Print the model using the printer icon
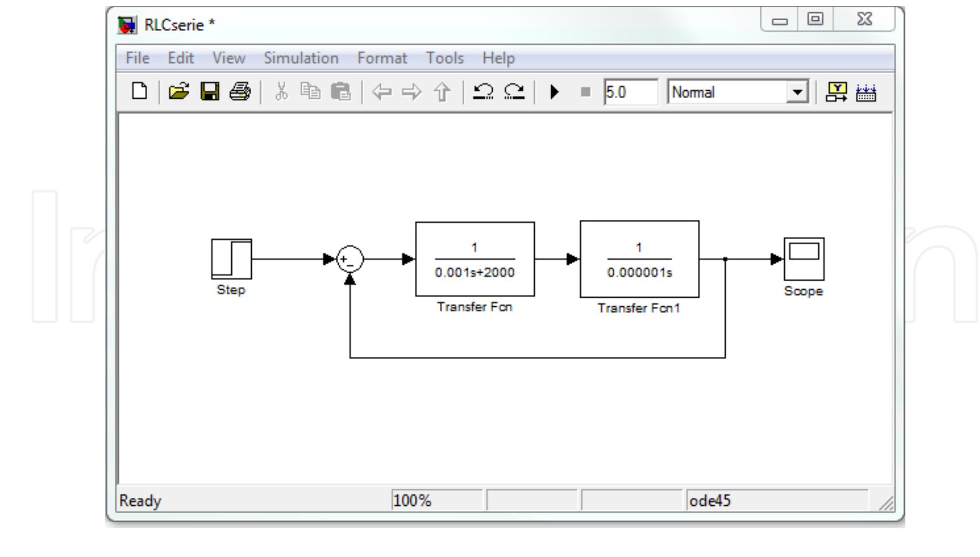 tap(239, 92)
